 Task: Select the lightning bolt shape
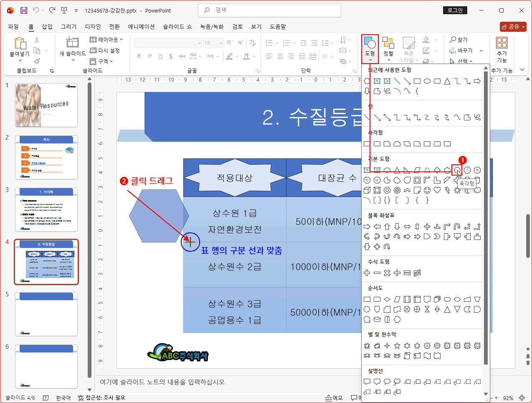[x=447, y=190]
